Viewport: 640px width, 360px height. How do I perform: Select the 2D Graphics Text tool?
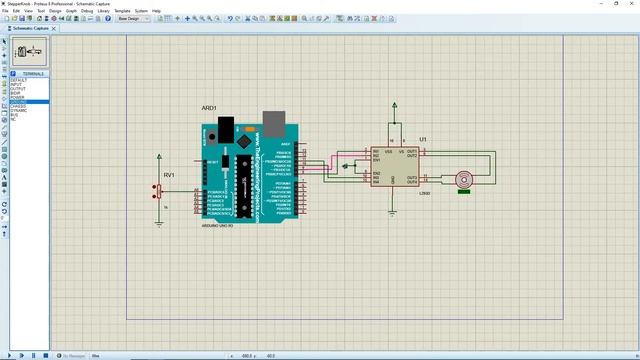pyautogui.click(x=4, y=178)
